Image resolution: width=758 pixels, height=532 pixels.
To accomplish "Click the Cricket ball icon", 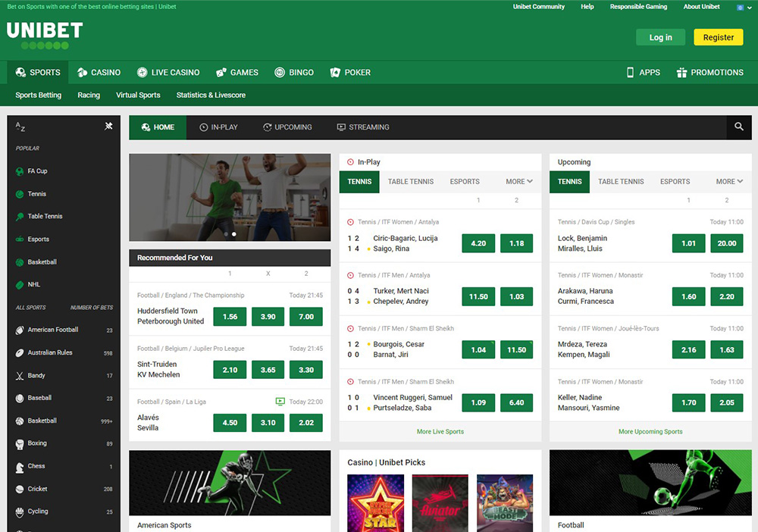I will point(20,489).
